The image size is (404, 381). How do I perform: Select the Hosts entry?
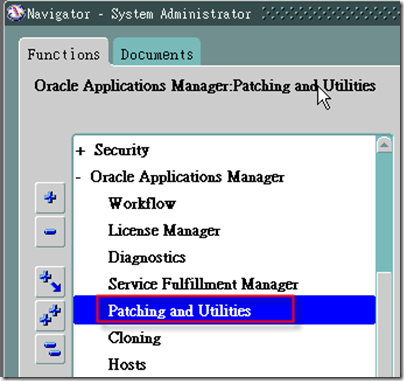pyautogui.click(x=127, y=364)
